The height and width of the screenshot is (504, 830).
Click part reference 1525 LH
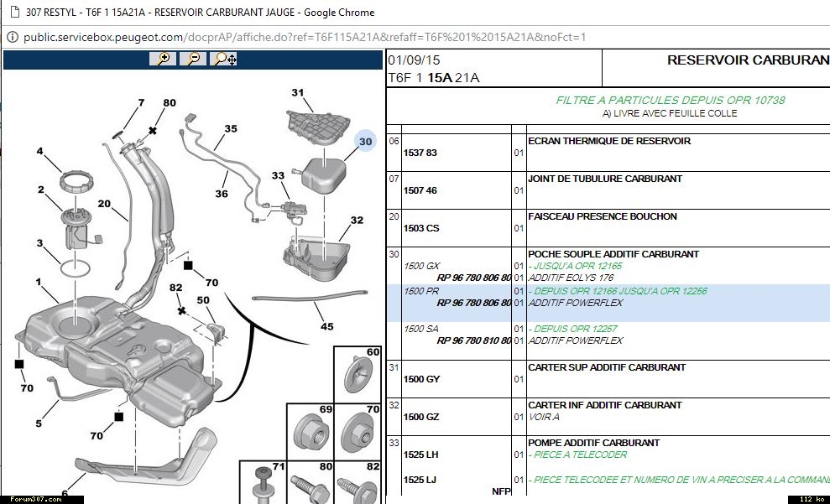pyautogui.click(x=421, y=455)
